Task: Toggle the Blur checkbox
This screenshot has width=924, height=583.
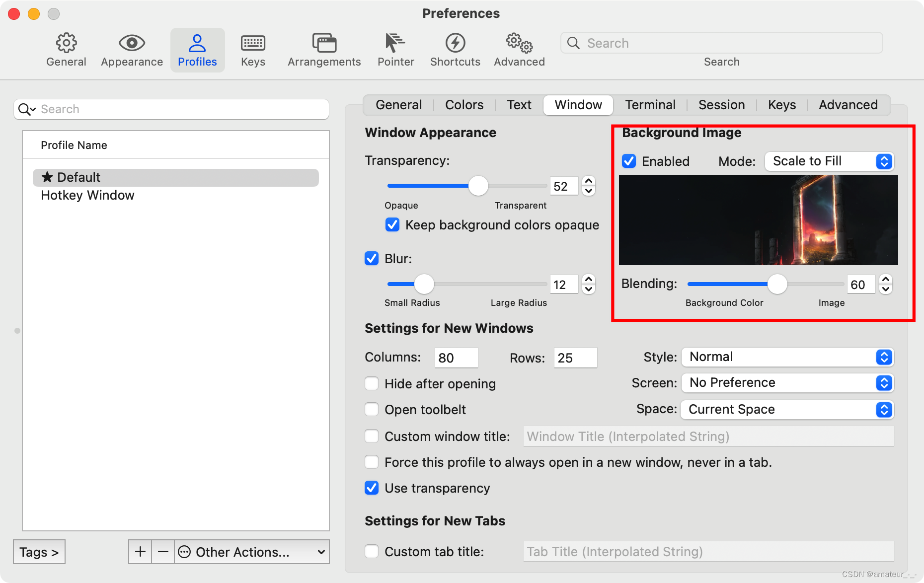Action: click(372, 259)
